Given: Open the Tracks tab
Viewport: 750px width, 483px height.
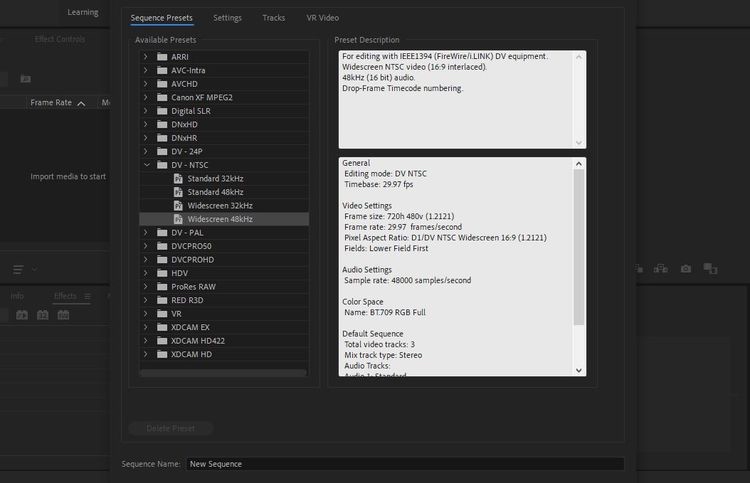Looking at the screenshot, I should tap(274, 18).
